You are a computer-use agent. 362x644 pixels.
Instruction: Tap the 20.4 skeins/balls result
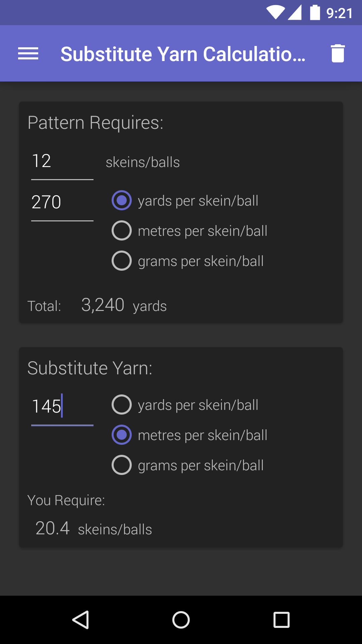coord(94,528)
